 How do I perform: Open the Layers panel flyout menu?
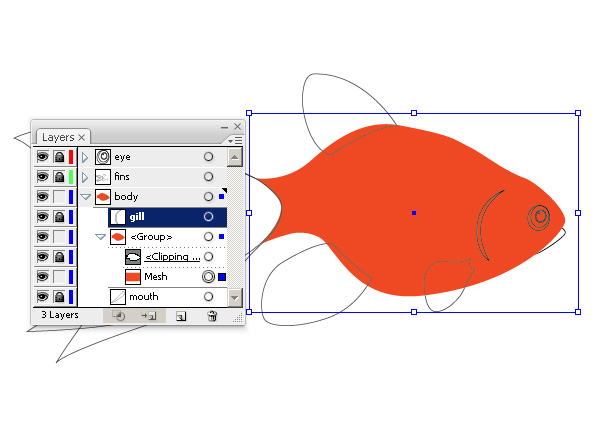click(x=235, y=140)
